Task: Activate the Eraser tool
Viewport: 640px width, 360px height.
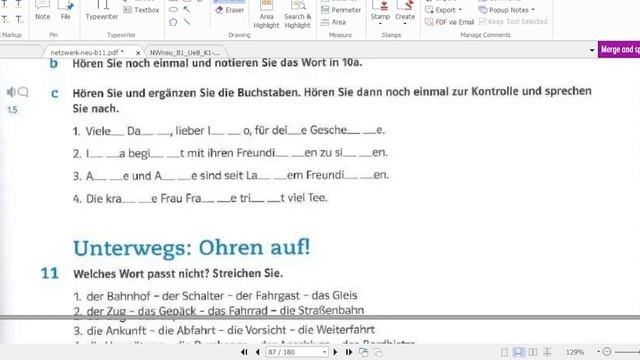Action: [230, 10]
